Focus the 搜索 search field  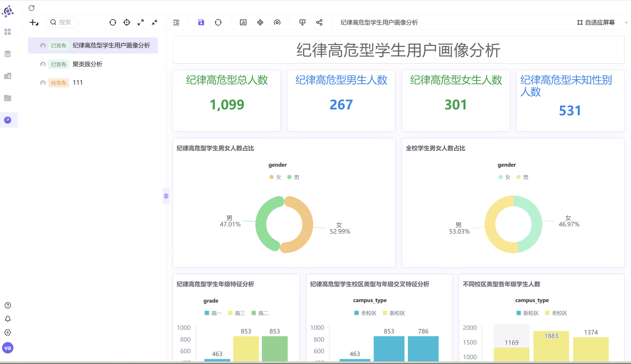click(x=62, y=22)
